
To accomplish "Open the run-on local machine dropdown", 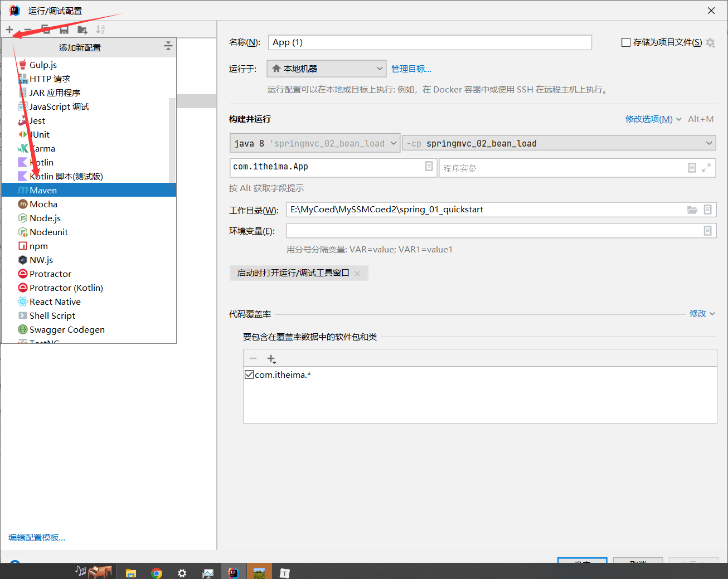I will tap(326, 69).
